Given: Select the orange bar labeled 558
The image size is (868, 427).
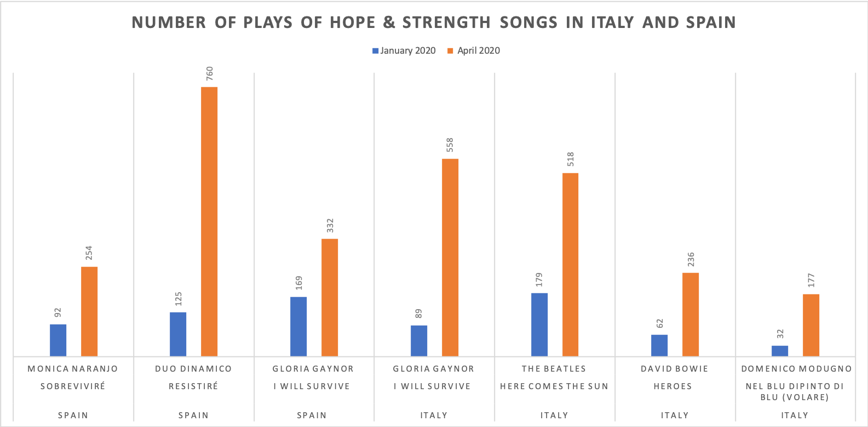Looking at the screenshot, I should 450,258.
